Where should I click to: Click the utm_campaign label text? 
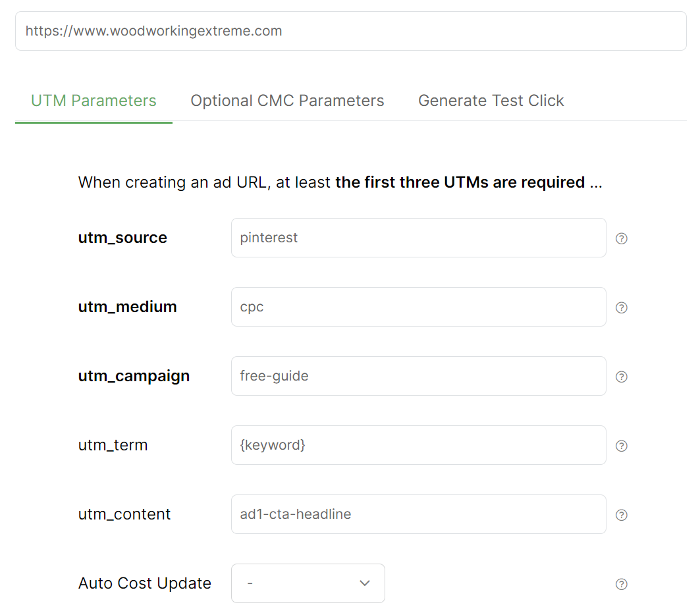click(x=134, y=376)
